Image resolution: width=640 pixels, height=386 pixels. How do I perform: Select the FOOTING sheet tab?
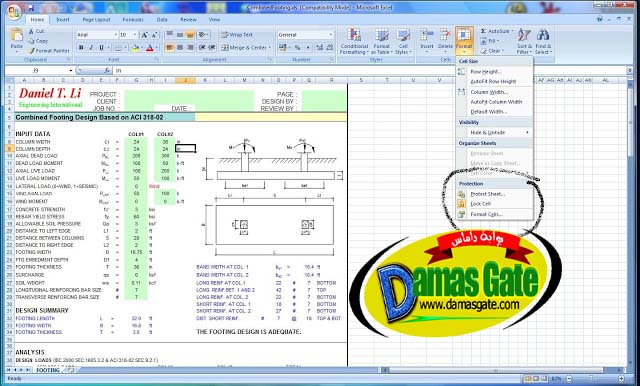(48, 370)
